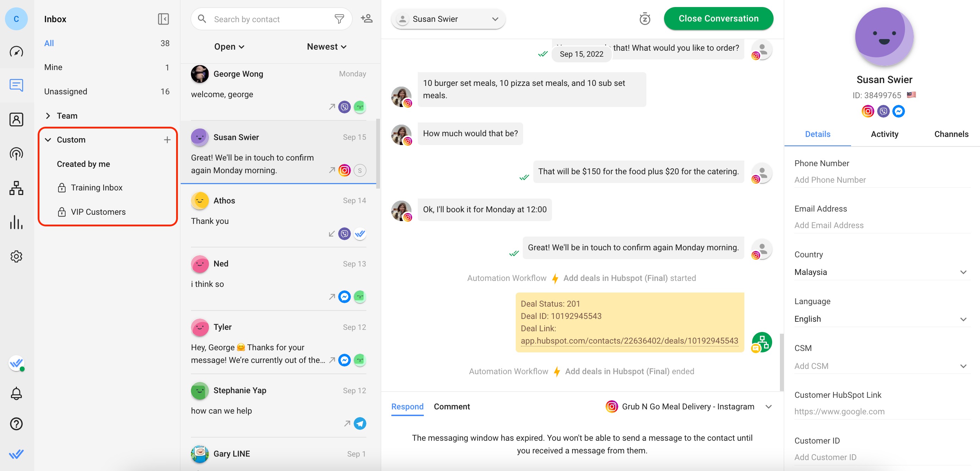Collapse the Custom section in inbox
980x471 pixels.
[48, 139]
